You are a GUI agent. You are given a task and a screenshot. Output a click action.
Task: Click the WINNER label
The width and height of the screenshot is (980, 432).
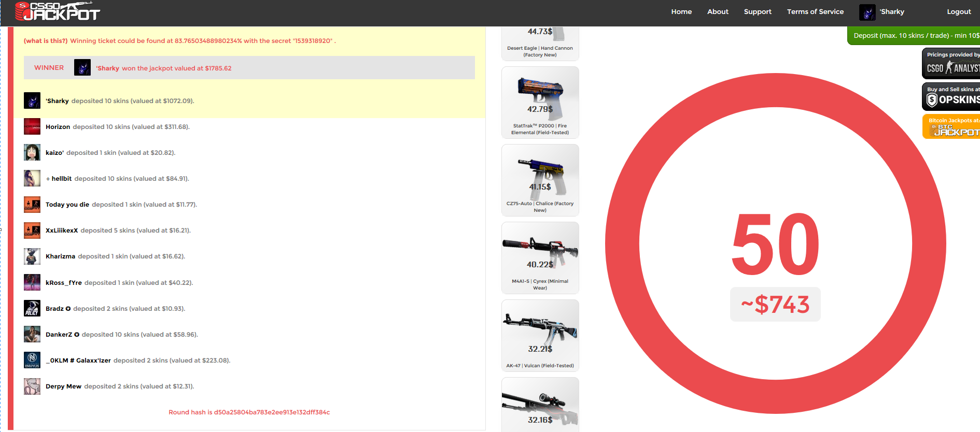(x=49, y=68)
